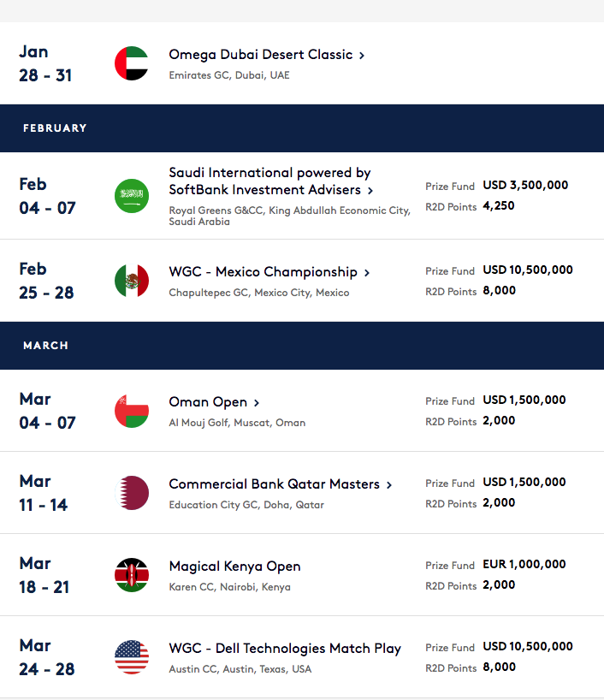Click the arrow beside Commercial Bank Qatar Masters
604x700 pixels.
(x=389, y=485)
